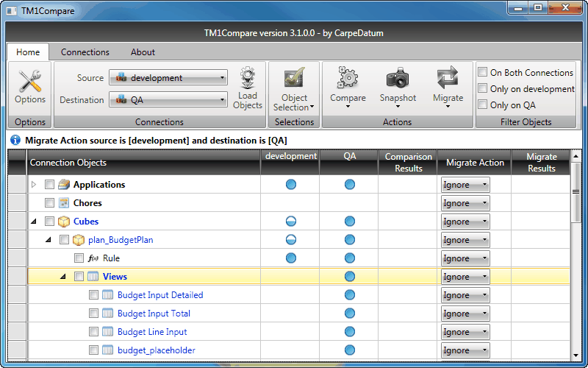Click the Rule QA status circle

tap(350, 258)
